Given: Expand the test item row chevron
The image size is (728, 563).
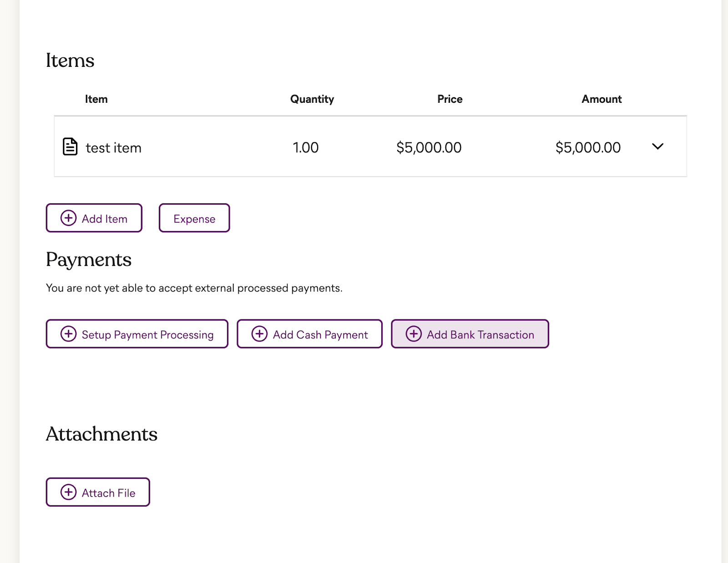Looking at the screenshot, I should point(657,146).
